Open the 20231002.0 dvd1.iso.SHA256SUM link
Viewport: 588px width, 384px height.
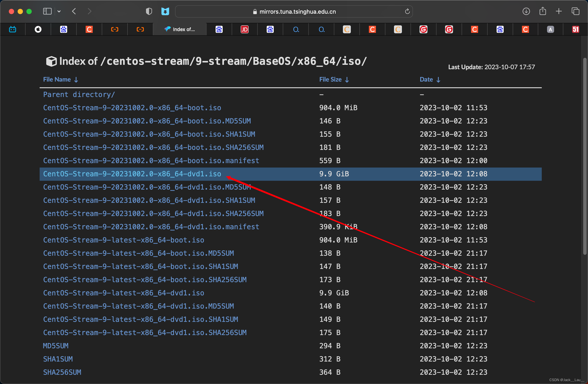pos(153,214)
